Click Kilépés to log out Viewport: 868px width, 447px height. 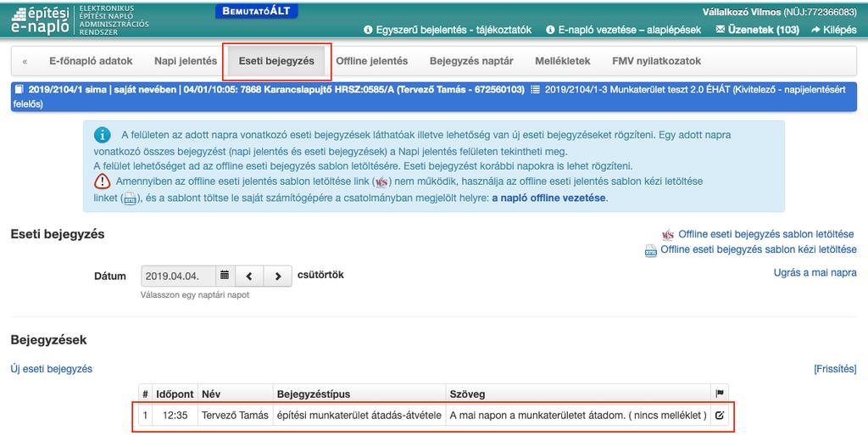(x=840, y=30)
